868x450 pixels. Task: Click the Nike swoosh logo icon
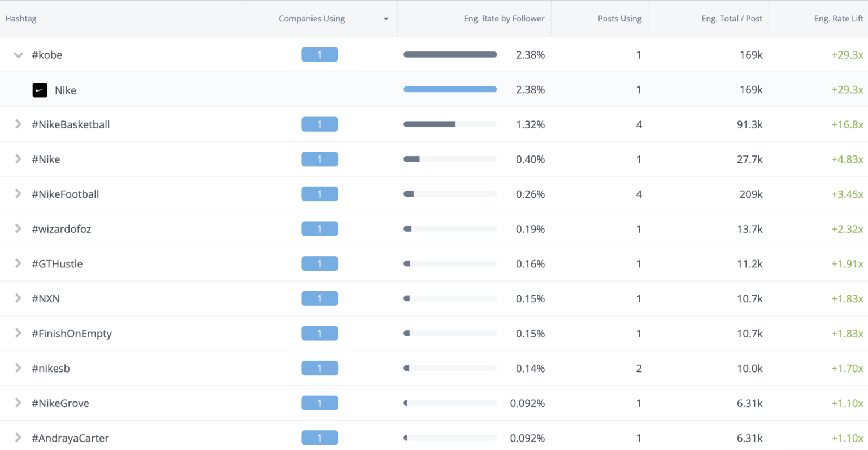tap(40, 90)
